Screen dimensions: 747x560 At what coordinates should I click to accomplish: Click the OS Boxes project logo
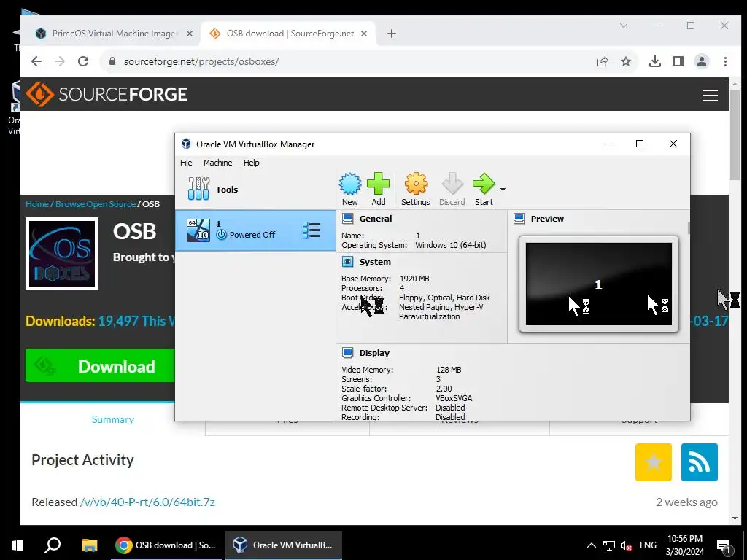(62, 254)
